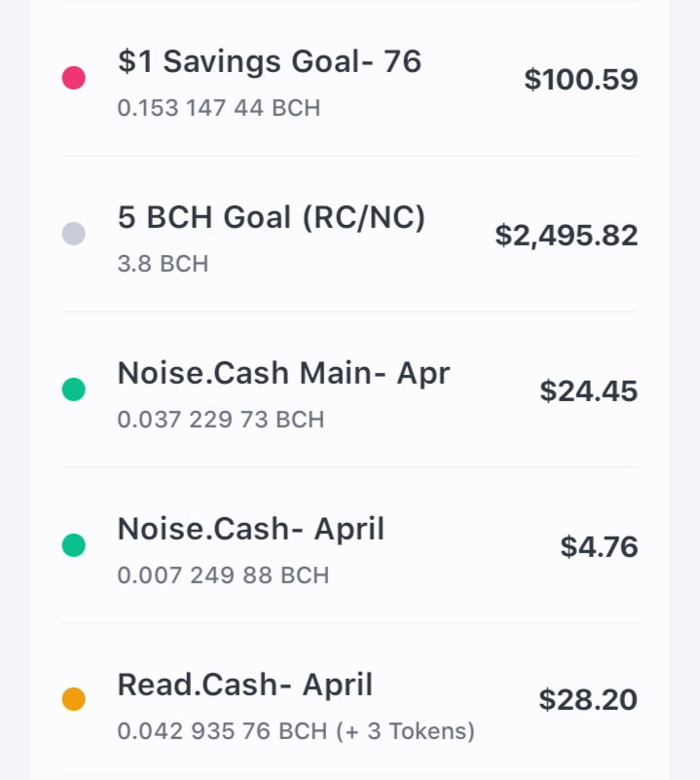The height and width of the screenshot is (780, 700).
Task: Open the $1 Savings Goal- 76 wallet
Action: [x=350, y=79]
